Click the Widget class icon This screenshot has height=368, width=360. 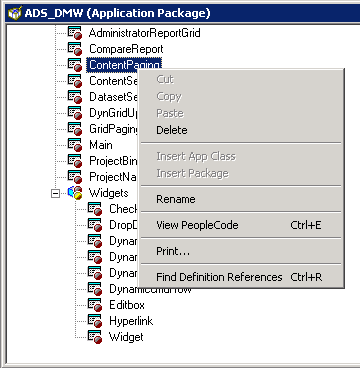[x=95, y=337]
